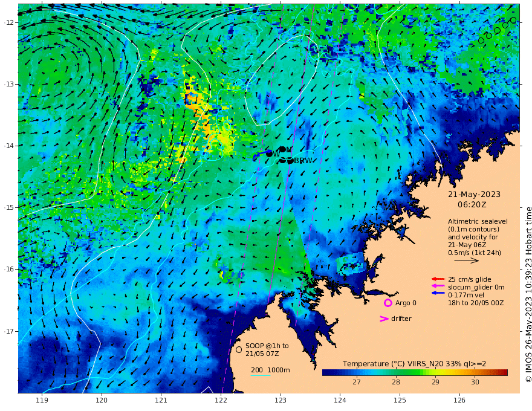532x411 pixels.
Task: Click latitude axis label -13
Action: click(9, 84)
